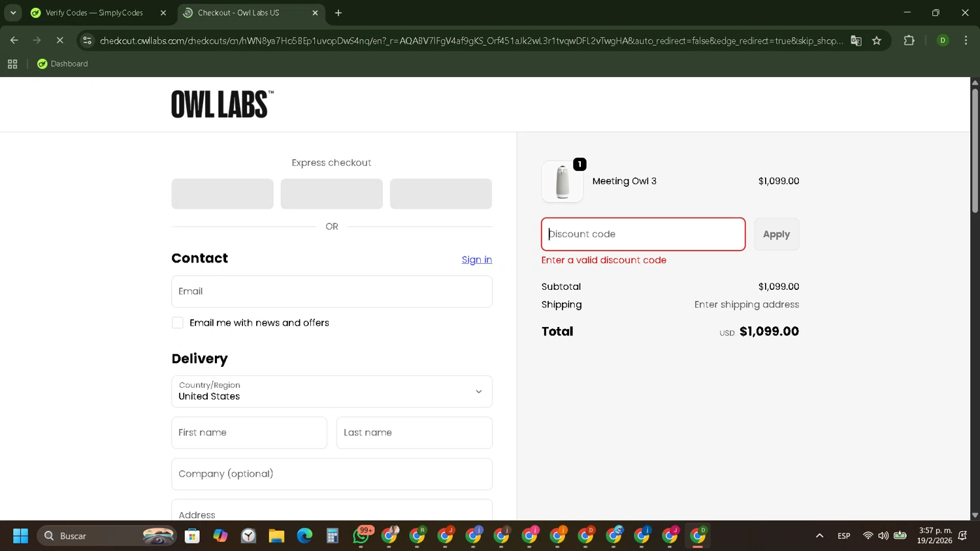Image resolution: width=980 pixels, height=551 pixels.
Task: Click the Apply discount button
Action: 777,234
